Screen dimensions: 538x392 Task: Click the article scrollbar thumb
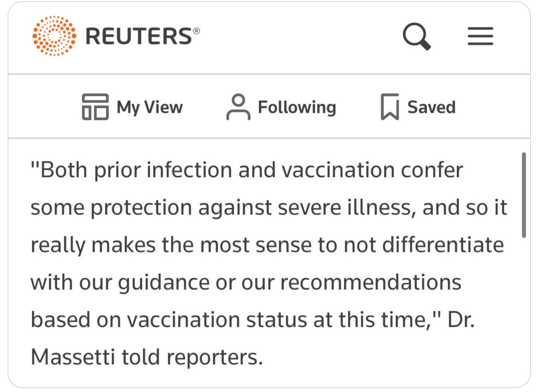click(x=524, y=195)
